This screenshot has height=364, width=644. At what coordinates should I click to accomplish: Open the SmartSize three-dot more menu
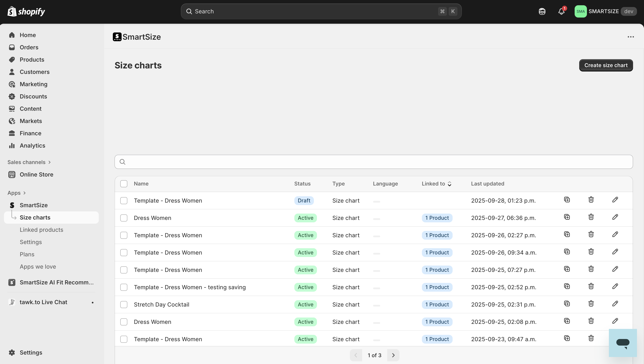pyautogui.click(x=630, y=37)
